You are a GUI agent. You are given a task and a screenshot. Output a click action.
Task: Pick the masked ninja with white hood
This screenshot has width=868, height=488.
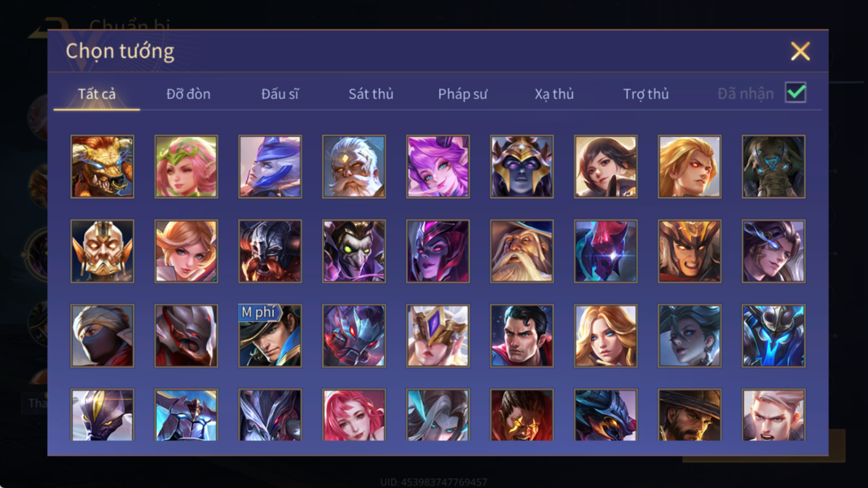(102, 336)
